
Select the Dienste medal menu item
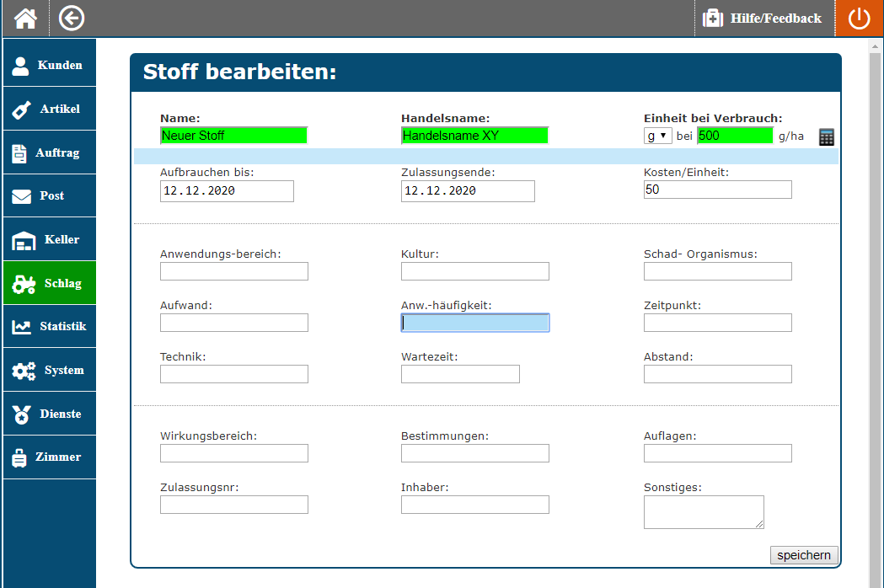(x=49, y=414)
